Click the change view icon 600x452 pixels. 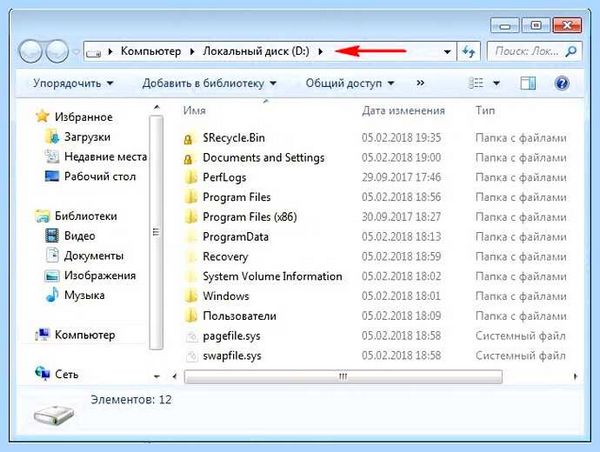pos(476,83)
